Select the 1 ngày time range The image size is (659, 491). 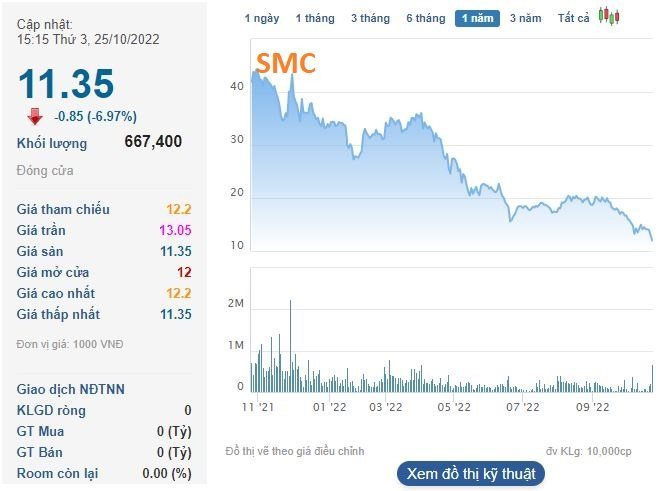pyautogui.click(x=262, y=18)
